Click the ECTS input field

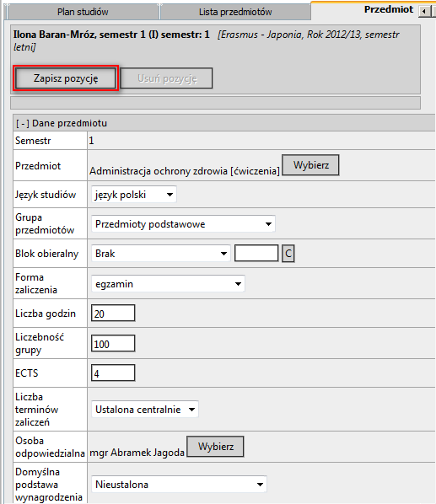click(x=113, y=373)
